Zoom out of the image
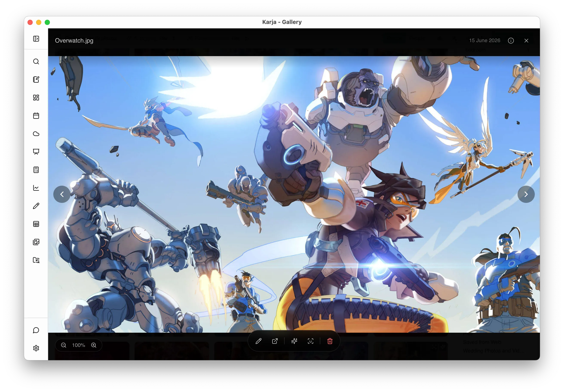 click(64, 345)
